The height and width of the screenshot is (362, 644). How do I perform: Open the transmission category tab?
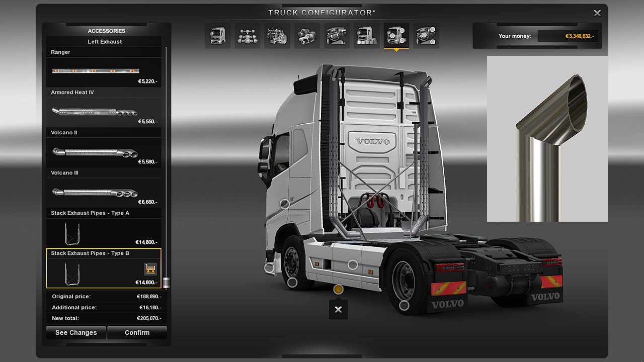pyautogui.click(x=307, y=36)
